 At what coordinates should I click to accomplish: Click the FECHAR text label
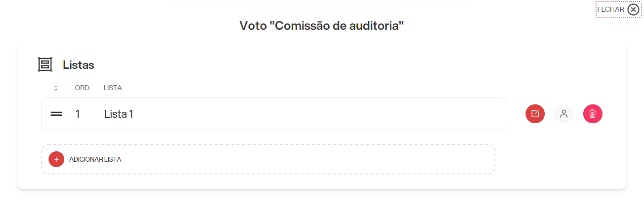(x=610, y=10)
